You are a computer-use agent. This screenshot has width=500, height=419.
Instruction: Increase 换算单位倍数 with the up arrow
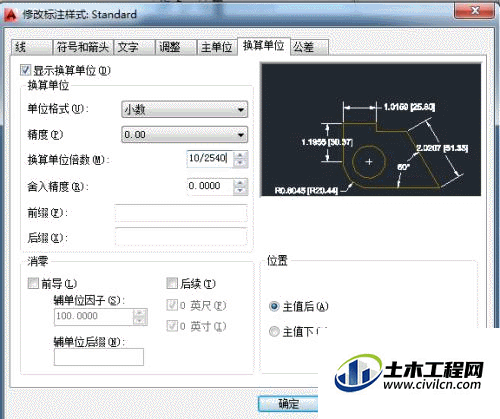[x=240, y=155]
